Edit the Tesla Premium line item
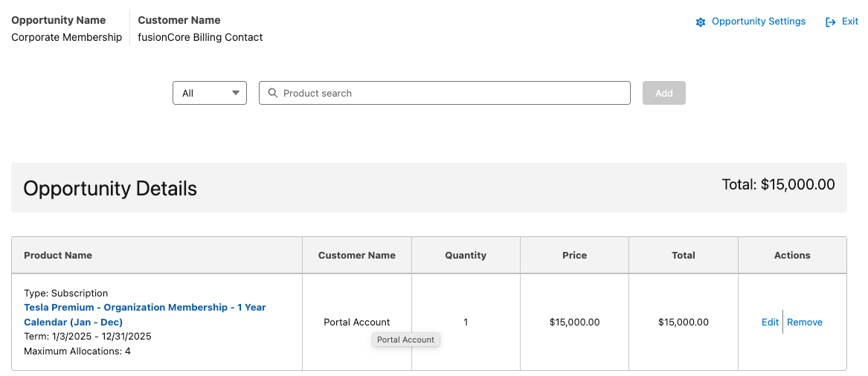The height and width of the screenshot is (376, 868). [770, 322]
